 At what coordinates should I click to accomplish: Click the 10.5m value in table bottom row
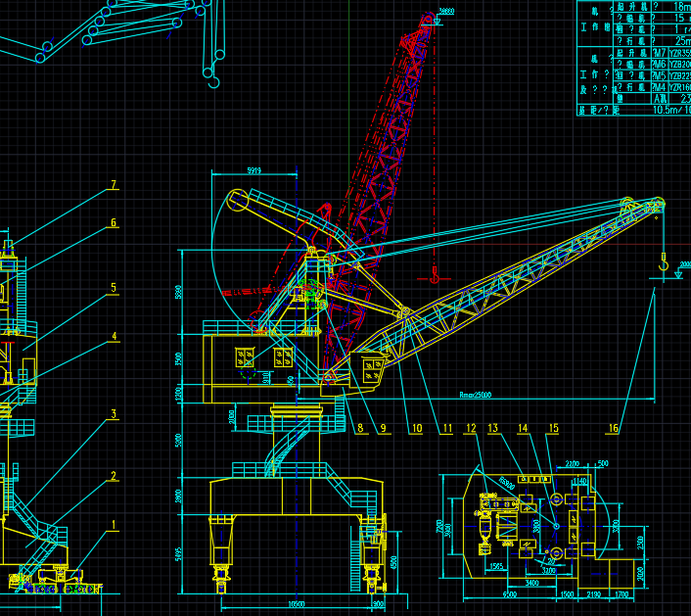pos(667,110)
